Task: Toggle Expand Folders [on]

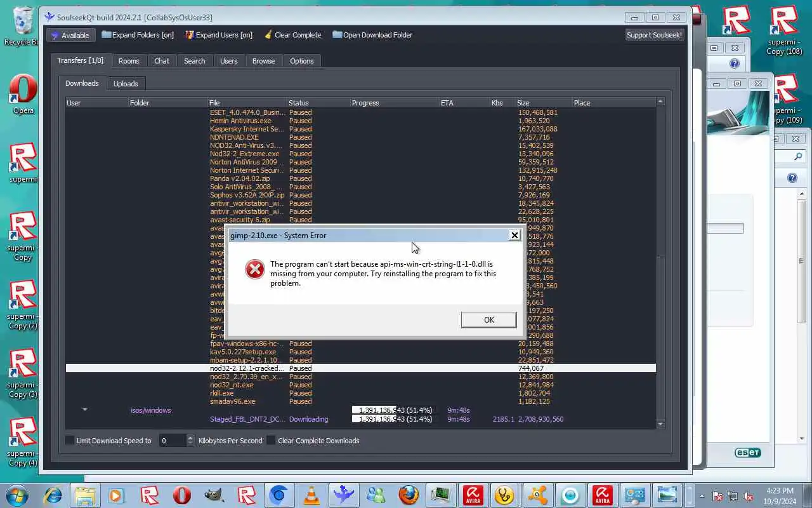Action: 138,35
